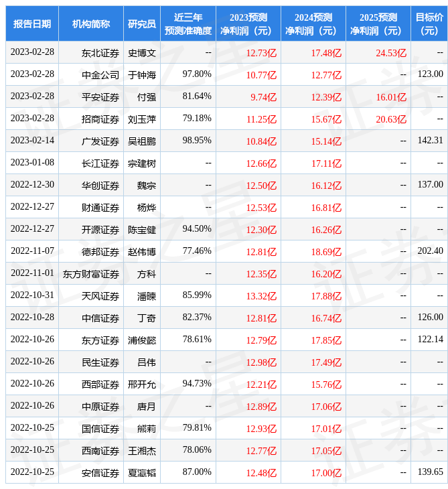Click researcher name 吴祖鹏
Viewport: 448px width, 489px height.
142,141
